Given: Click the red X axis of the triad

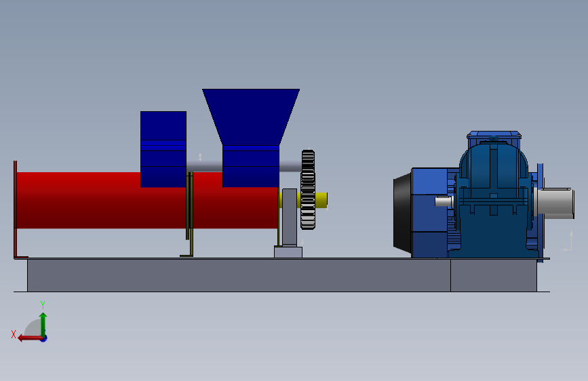Looking at the screenshot, I should pos(30,338).
